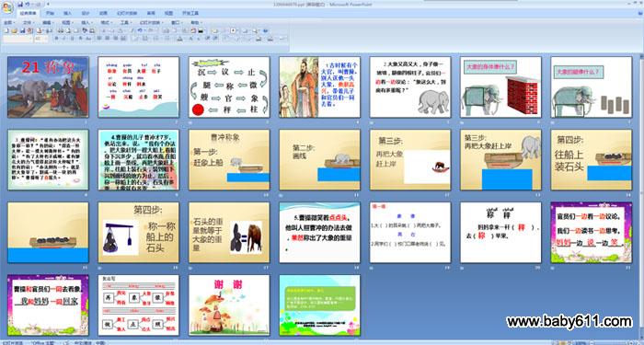Open the 幻灯片放映 ribbon tab
The image size is (644, 345).
click(x=127, y=13)
